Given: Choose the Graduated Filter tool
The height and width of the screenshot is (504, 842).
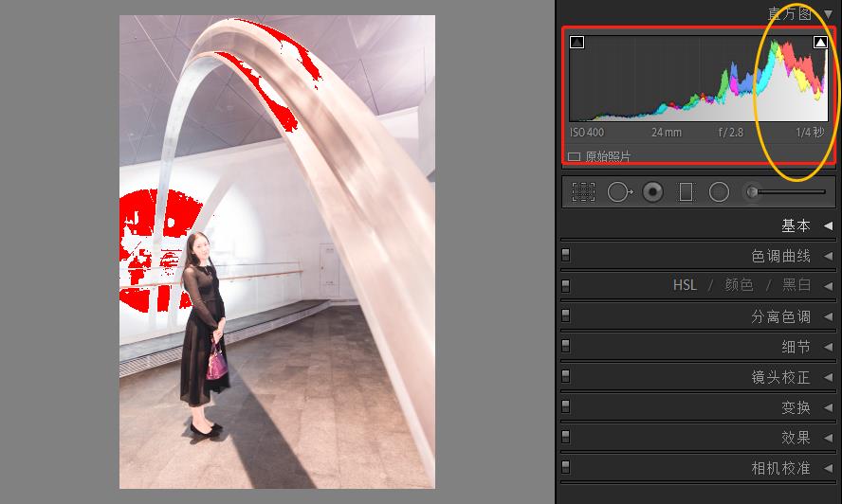Looking at the screenshot, I should coord(686,192).
